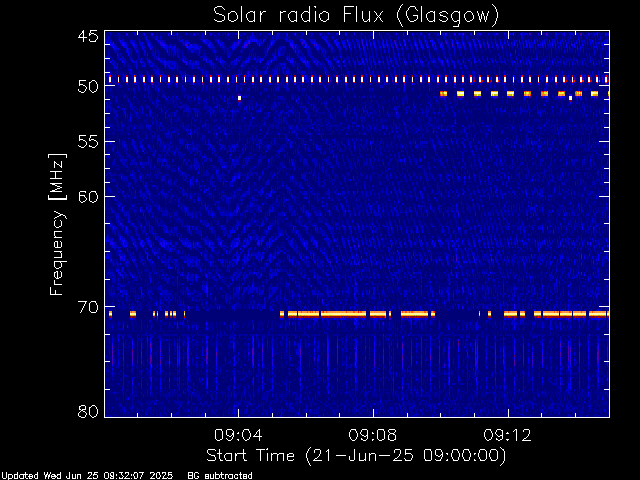Click the 60 frequency tick label
Screen dimensions: 640x480
[88, 197]
